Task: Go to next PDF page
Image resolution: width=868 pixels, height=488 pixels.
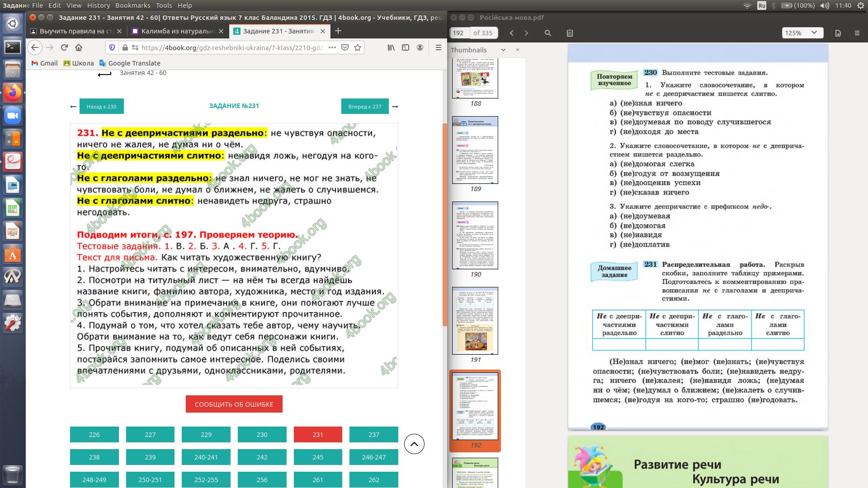Action: click(x=526, y=33)
